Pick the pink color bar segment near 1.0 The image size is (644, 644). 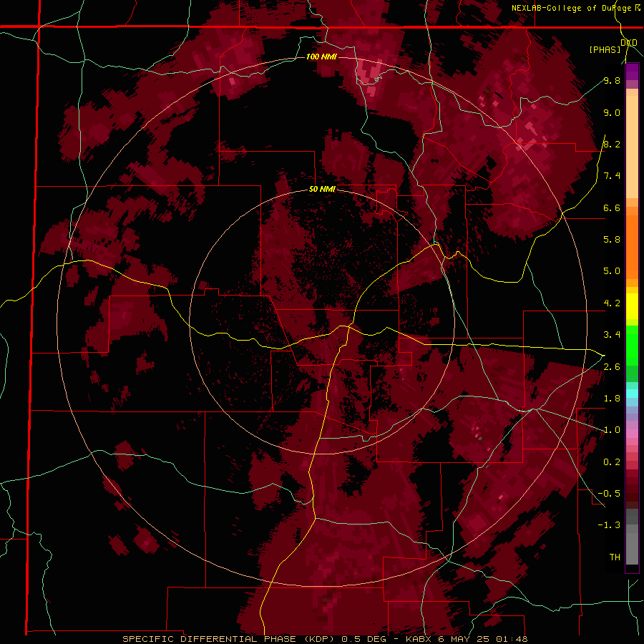632,433
